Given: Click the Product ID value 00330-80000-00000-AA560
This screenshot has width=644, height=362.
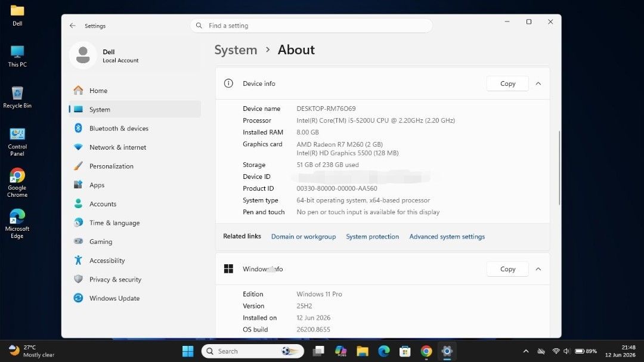Looking at the screenshot, I should 337,188.
